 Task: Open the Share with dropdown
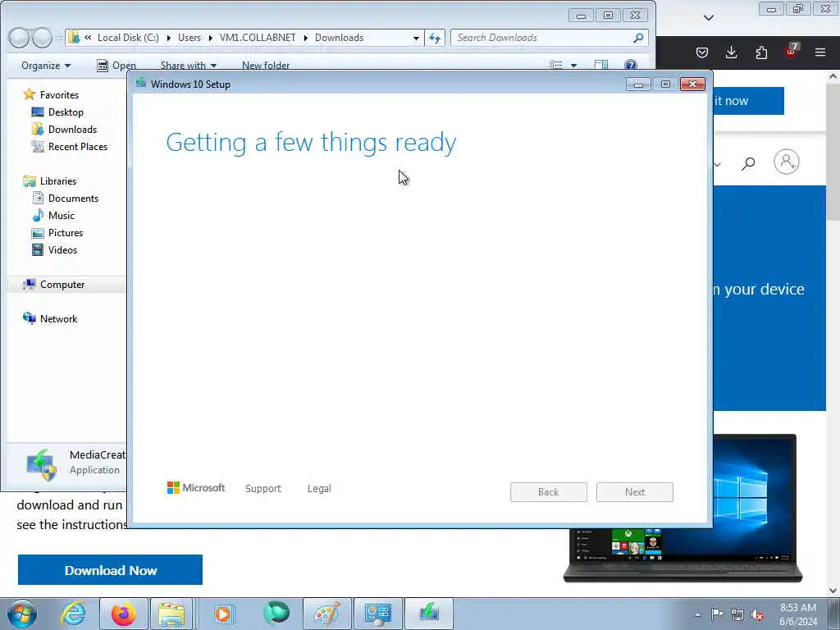click(188, 66)
